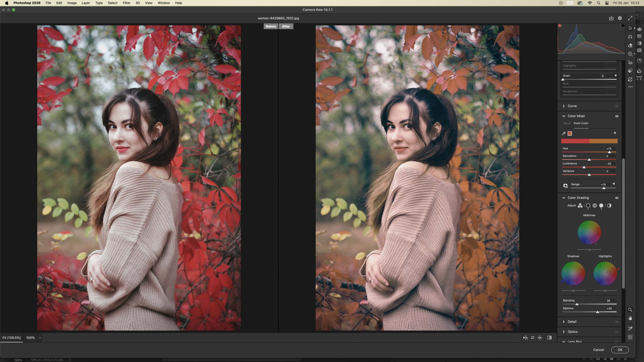Expand the Curve panel
This screenshot has height=362, width=644.
[x=564, y=106]
